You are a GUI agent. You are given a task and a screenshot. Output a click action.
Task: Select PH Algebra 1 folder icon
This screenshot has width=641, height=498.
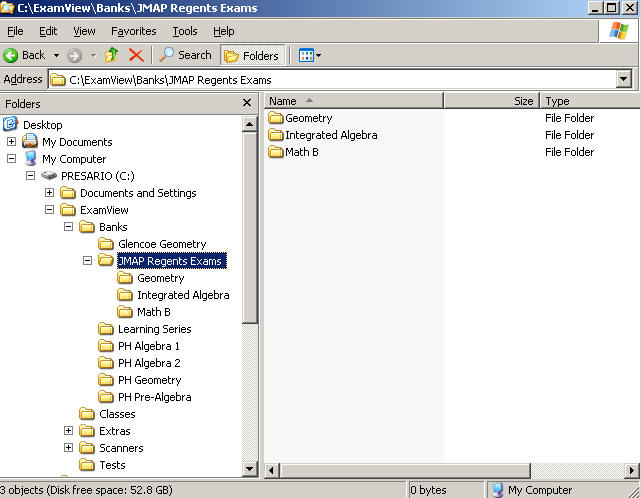pos(106,346)
